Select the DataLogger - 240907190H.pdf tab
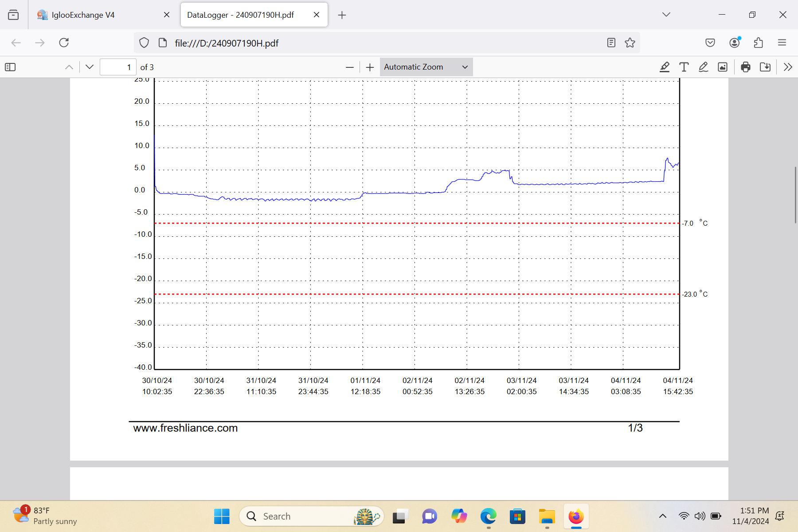 click(x=254, y=15)
